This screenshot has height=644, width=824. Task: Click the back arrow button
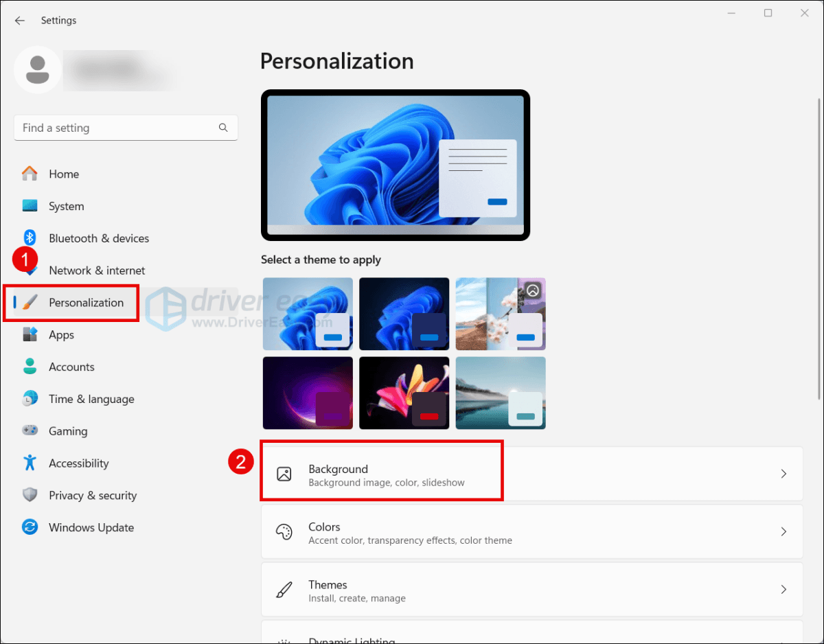click(19, 20)
